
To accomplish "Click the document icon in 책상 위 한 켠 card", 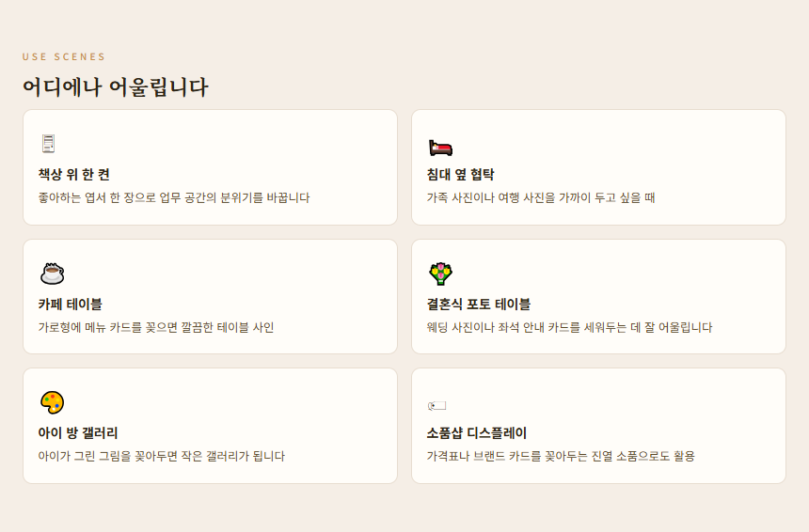I will point(48,144).
